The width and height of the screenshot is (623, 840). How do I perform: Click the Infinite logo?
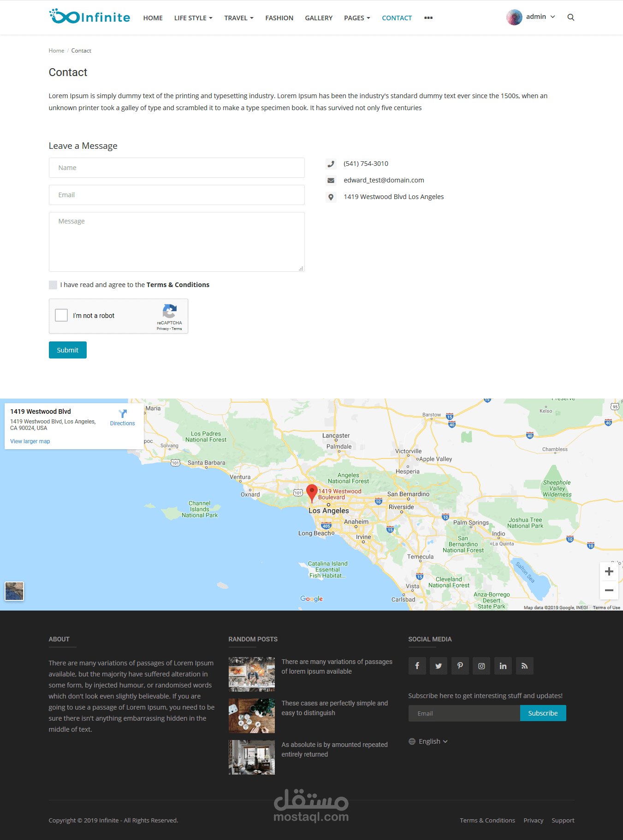[x=89, y=17]
